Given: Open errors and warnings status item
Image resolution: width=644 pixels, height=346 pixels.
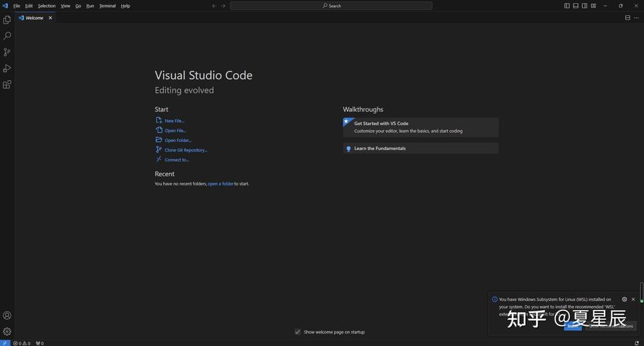Looking at the screenshot, I should tap(21, 343).
